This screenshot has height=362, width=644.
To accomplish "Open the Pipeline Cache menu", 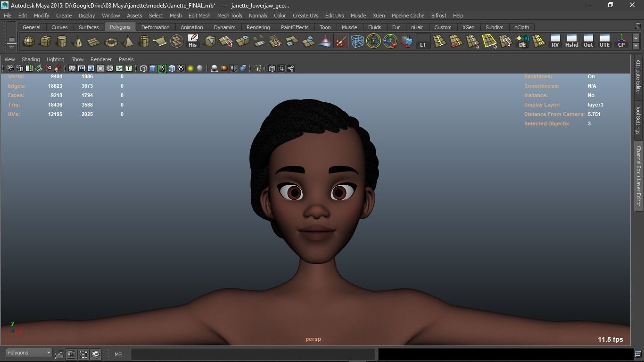I will [x=408, y=16].
